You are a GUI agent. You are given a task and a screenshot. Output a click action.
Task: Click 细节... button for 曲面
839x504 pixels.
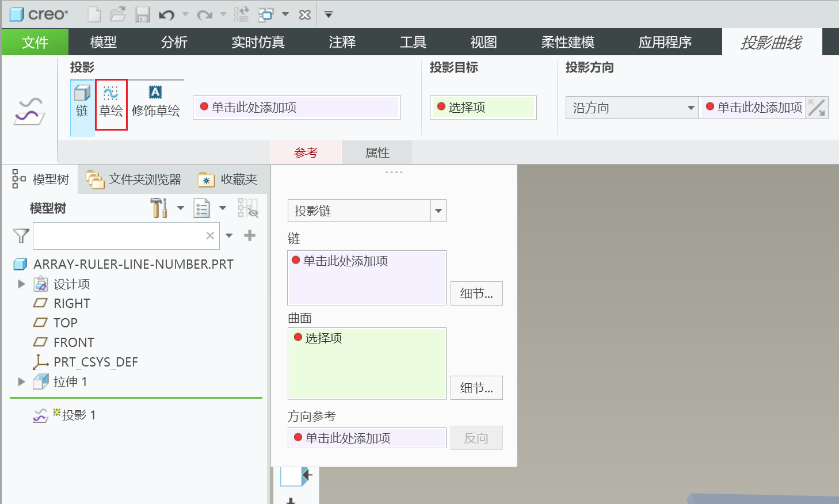click(x=476, y=388)
